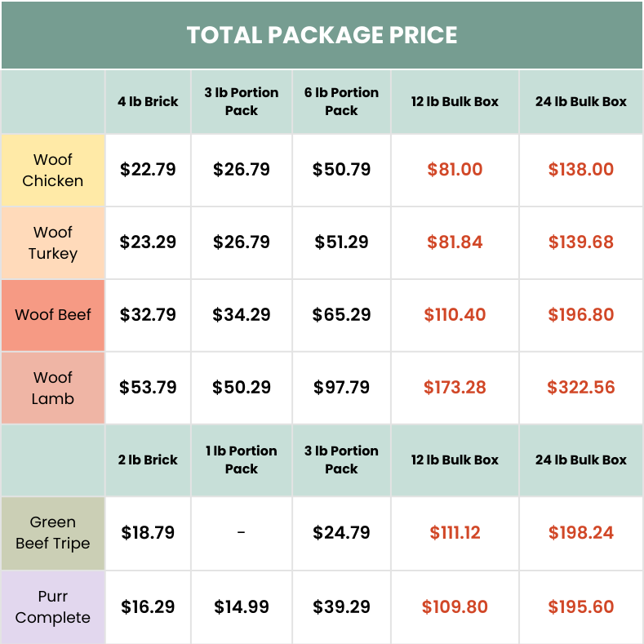Click the $14.99 Purr Complete price

coord(242,606)
